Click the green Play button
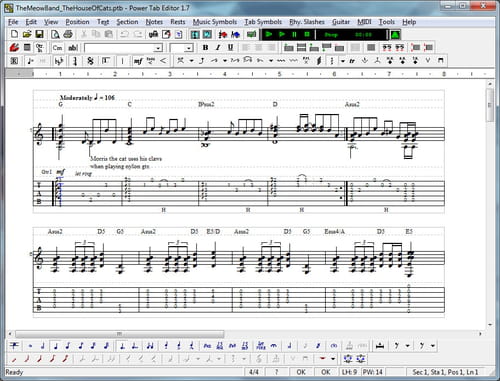The image size is (500, 381). [269, 34]
